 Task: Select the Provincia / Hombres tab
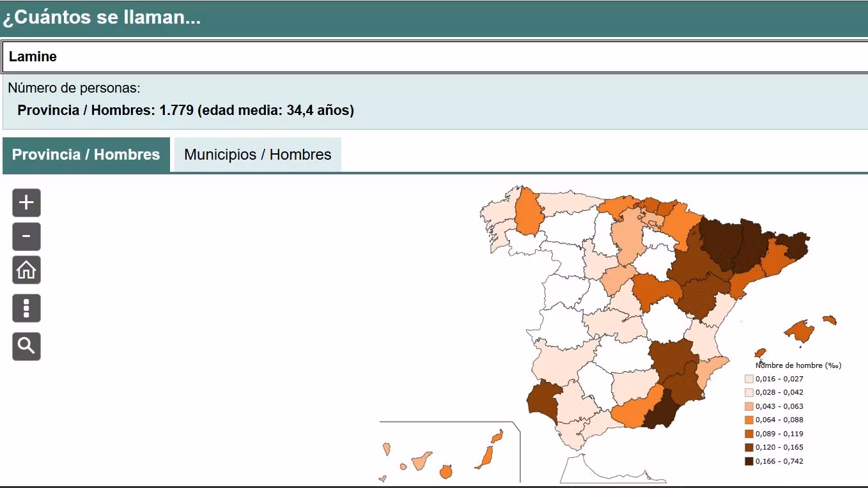click(86, 155)
